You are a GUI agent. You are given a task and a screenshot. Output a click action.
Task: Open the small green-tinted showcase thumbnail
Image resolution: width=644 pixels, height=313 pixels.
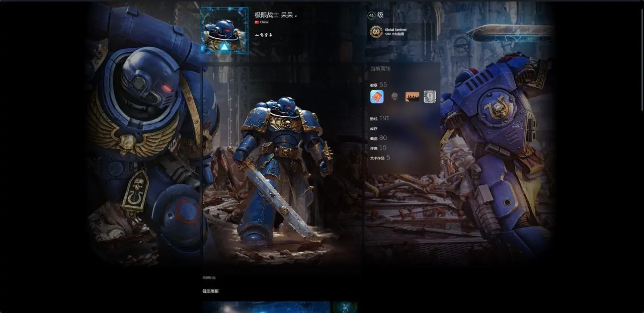[345, 307]
